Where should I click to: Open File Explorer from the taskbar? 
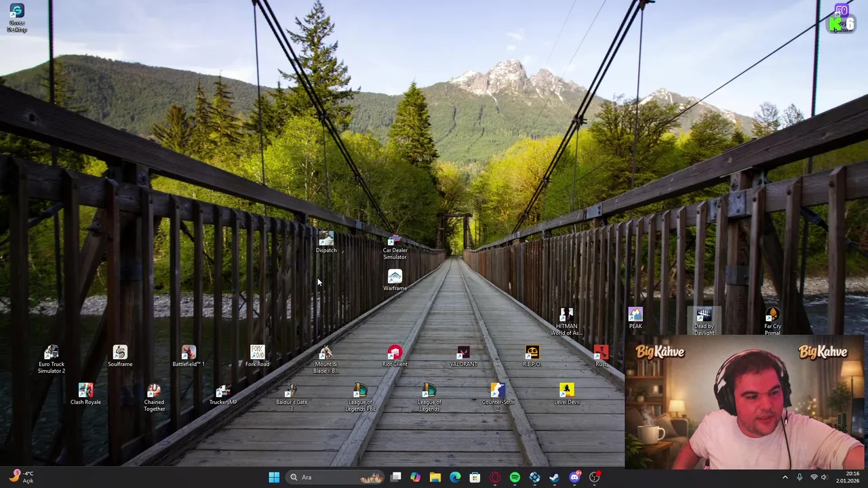pyautogui.click(x=435, y=477)
